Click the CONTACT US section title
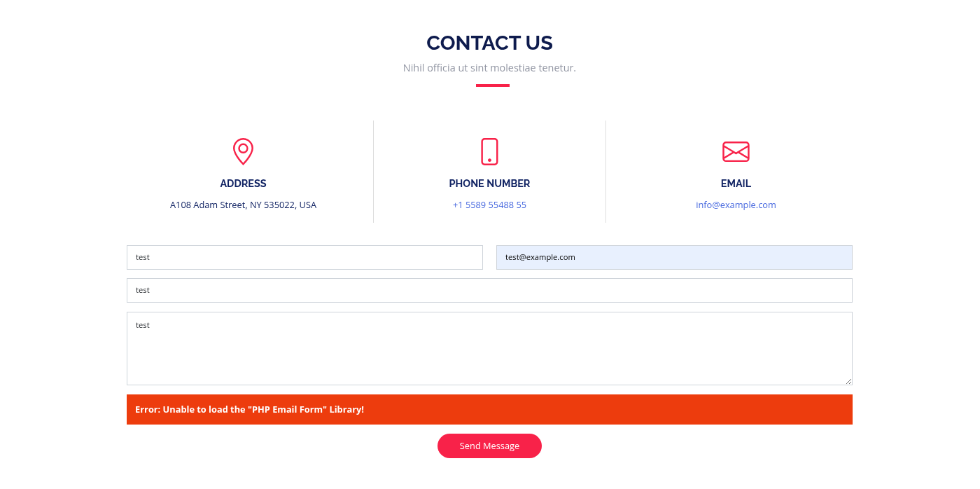This screenshot has height=489, width=980. coord(489,43)
